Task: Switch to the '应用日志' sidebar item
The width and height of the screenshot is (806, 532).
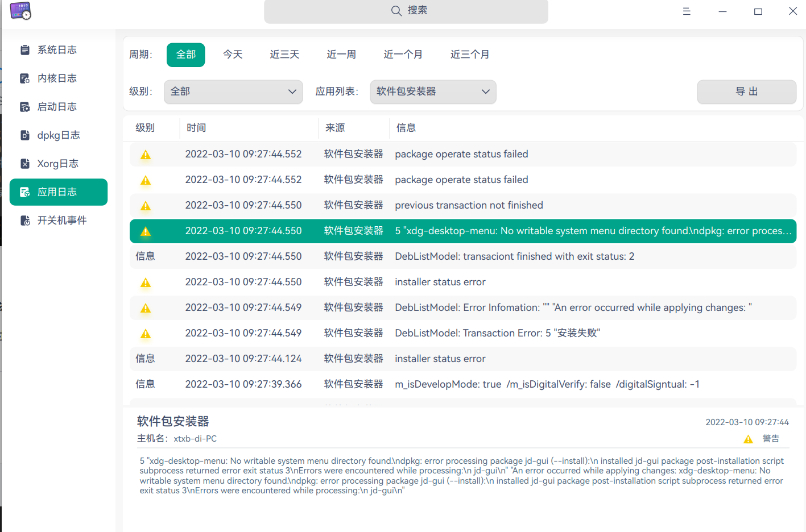Action: click(59, 192)
